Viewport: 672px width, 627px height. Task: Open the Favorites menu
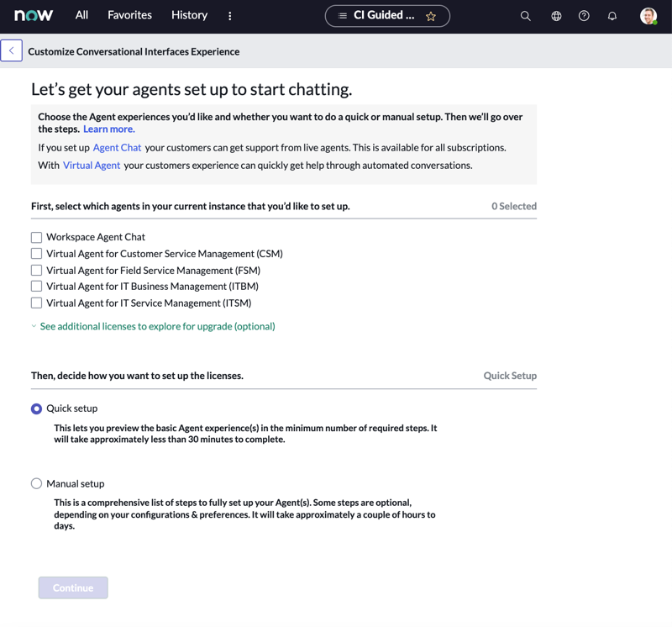[x=129, y=15]
